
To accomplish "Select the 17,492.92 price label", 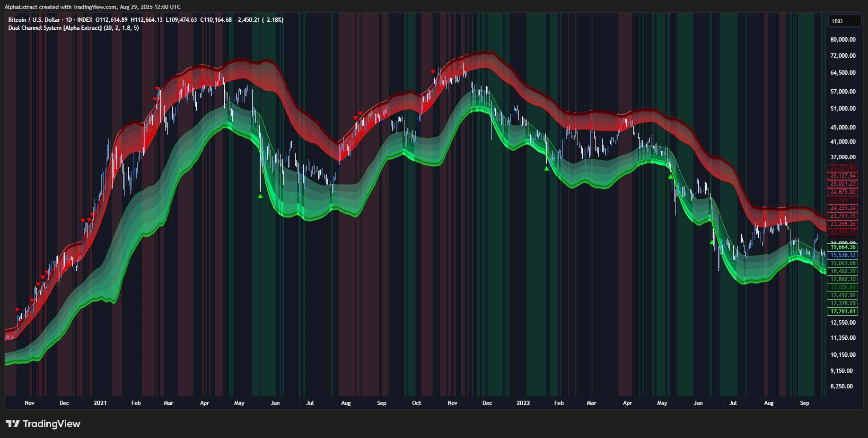I will pyautogui.click(x=842, y=295).
